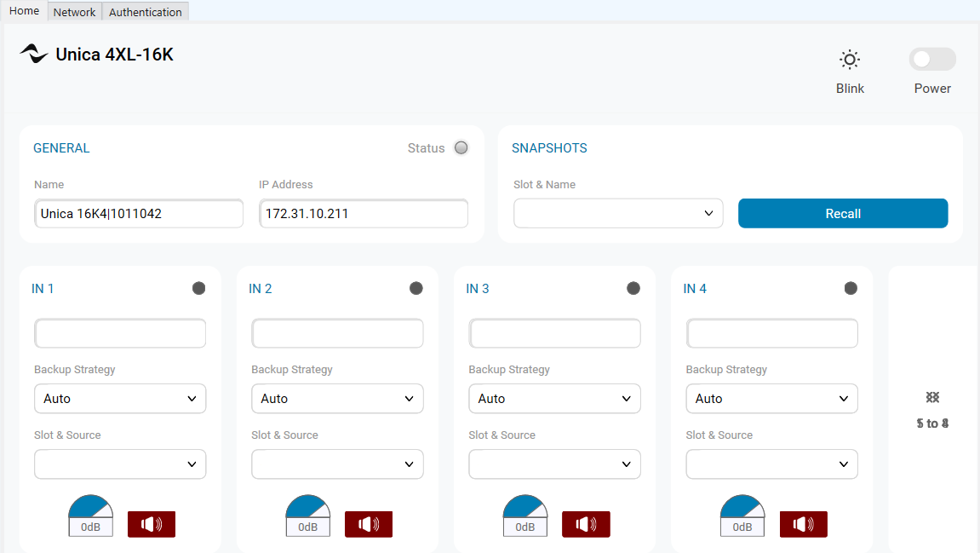Screen dimensions: 980x553
Task: Click the IN 1 status LED
Action: coord(198,288)
